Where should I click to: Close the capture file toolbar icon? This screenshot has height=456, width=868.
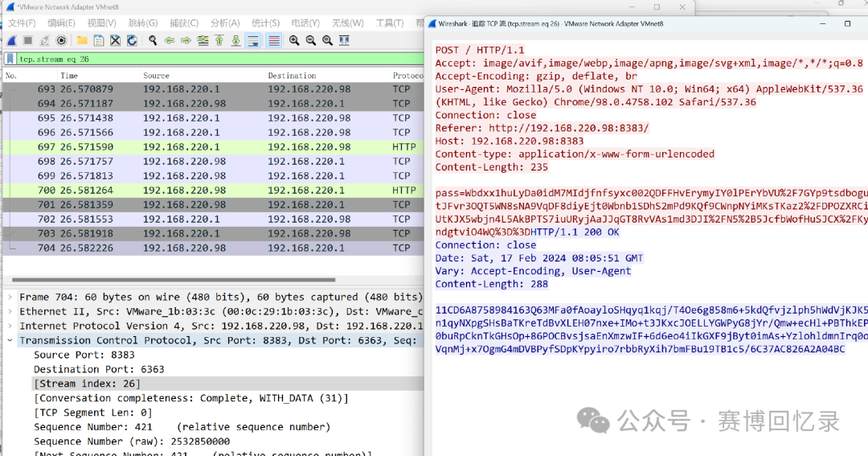tap(115, 40)
